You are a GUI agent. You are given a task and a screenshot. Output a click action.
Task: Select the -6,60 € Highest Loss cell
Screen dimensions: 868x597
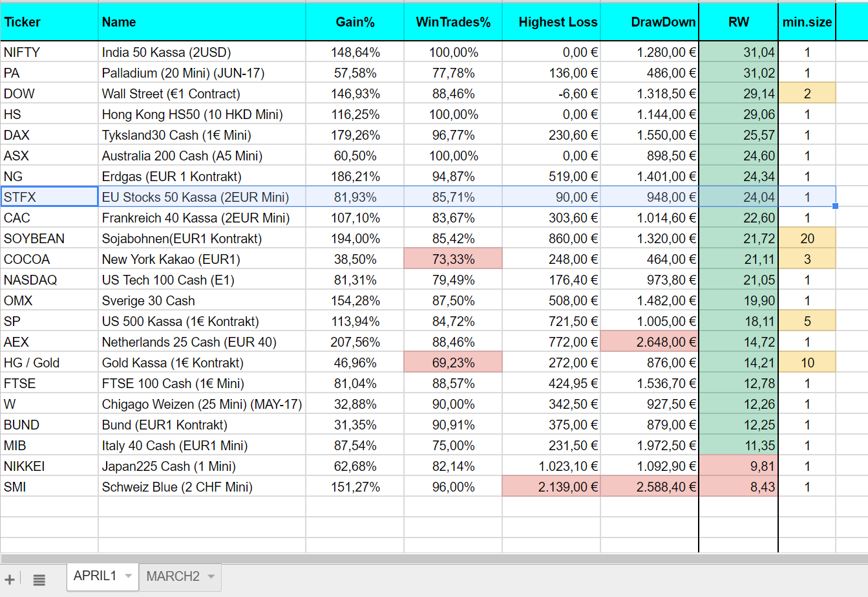pos(551,94)
